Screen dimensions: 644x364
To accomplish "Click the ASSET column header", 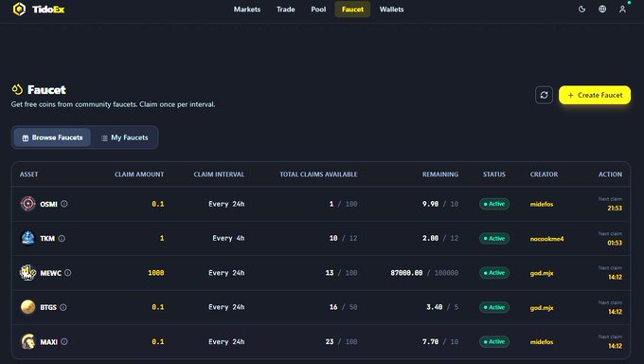I will click(x=28, y=174).
